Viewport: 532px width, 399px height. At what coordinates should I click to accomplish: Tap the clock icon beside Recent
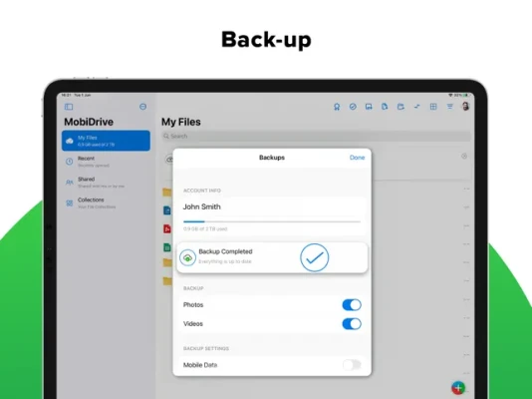[x=69, y=162]
